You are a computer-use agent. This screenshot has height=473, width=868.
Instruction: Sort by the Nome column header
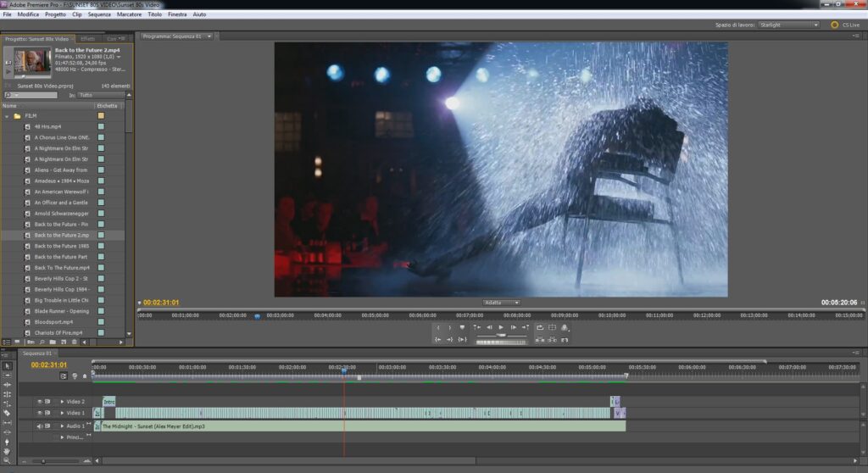tap(9, 106)
